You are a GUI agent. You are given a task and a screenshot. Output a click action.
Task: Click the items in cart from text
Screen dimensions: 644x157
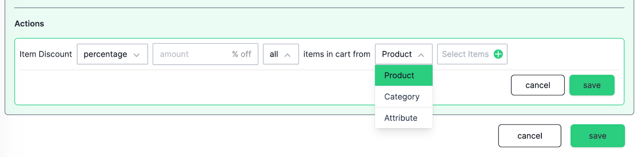point(337,54)
